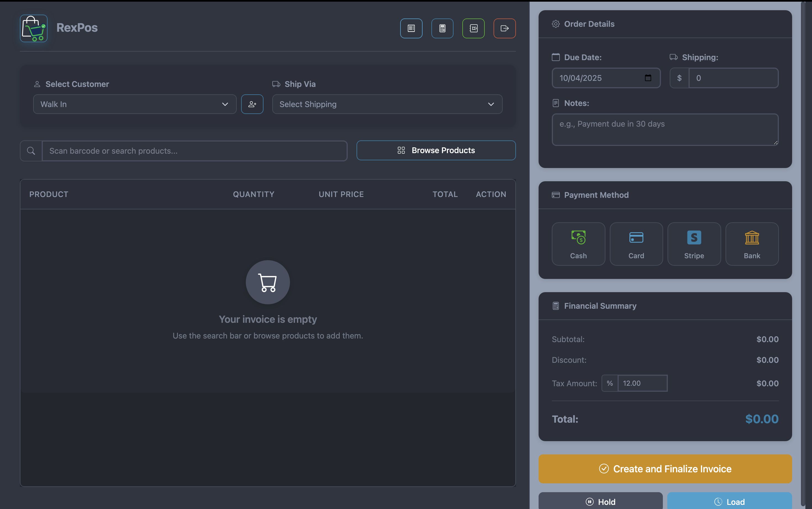Focus the Notes text area
This screenshot has width=812, height=509.
pyautogui.click(x=665, y=130)
